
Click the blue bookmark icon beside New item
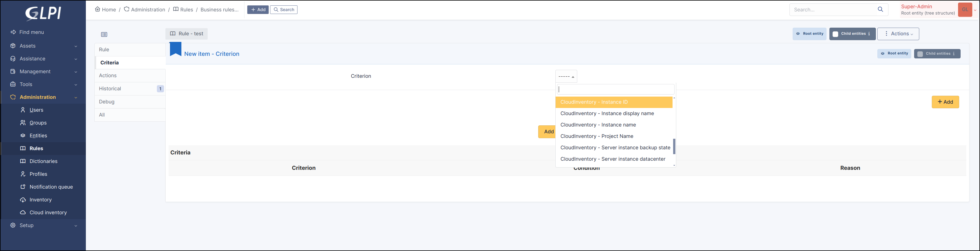point(175,50)
